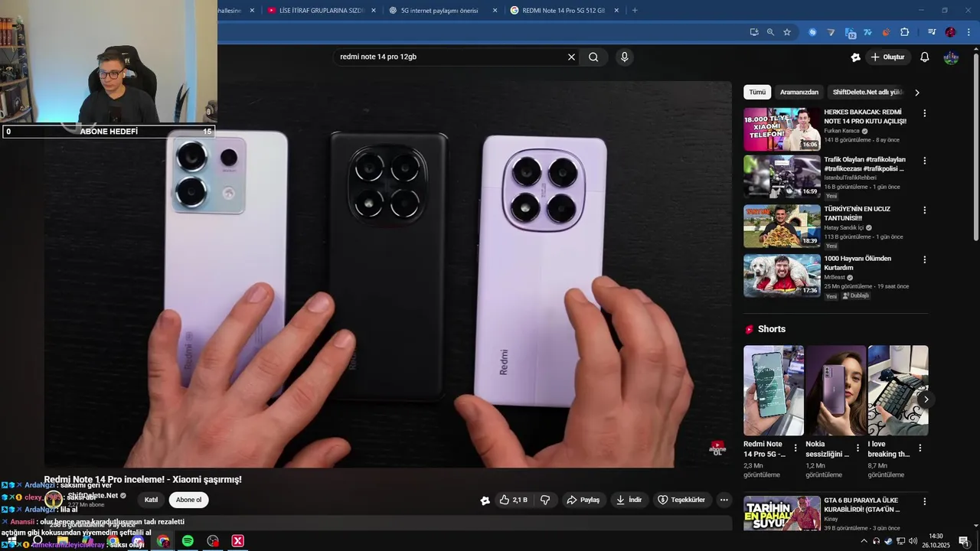This screenshot has width=980, height=551.
Task: Open the YouTube account avatar menu
Action: [x=951, y=57]
